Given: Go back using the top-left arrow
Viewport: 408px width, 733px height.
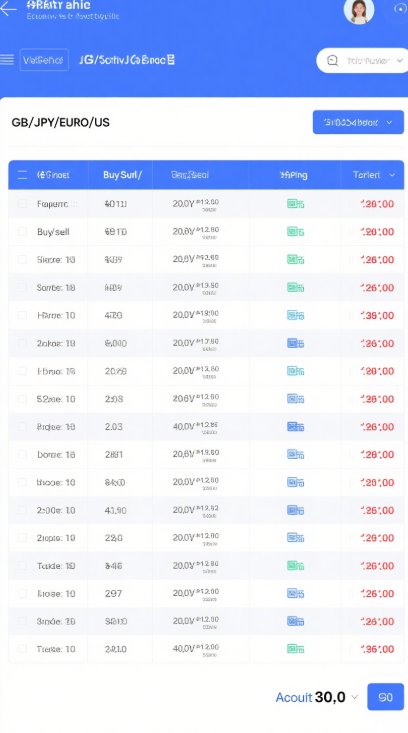Looking at the screenshot, I should (8, 8).
